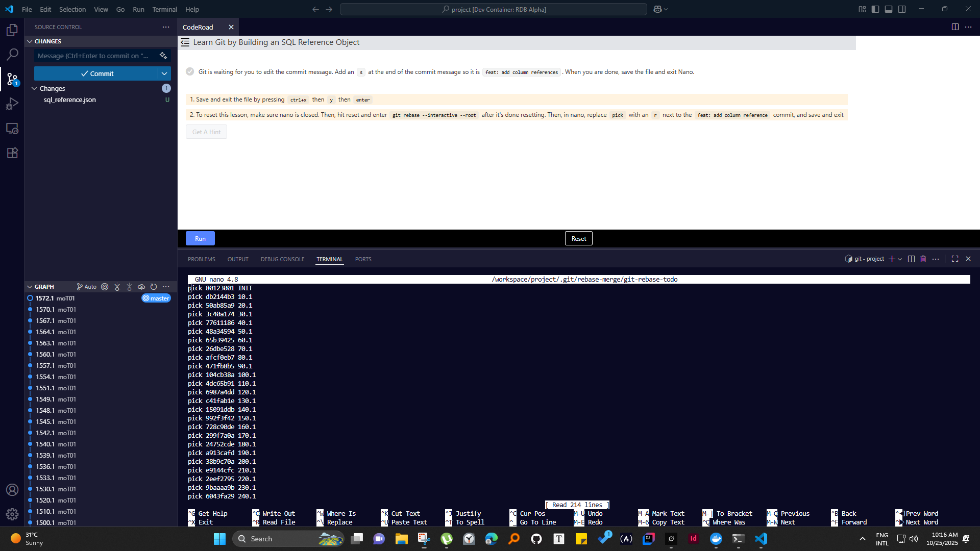This screenshot has width=980, height=551.
Task: Kill the terminal with the trash icon
Action: [923, 259]
